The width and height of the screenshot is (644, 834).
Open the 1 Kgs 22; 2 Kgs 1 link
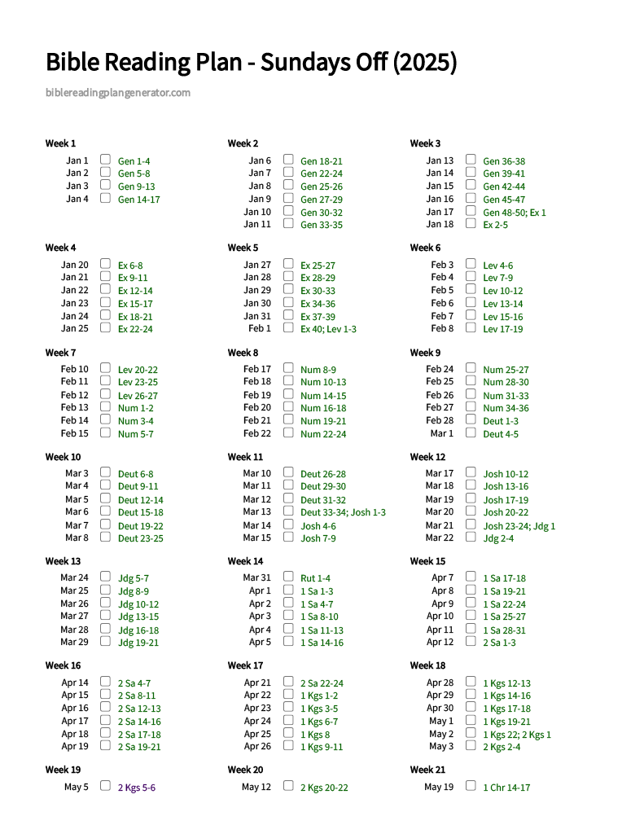tap(517, 735)
